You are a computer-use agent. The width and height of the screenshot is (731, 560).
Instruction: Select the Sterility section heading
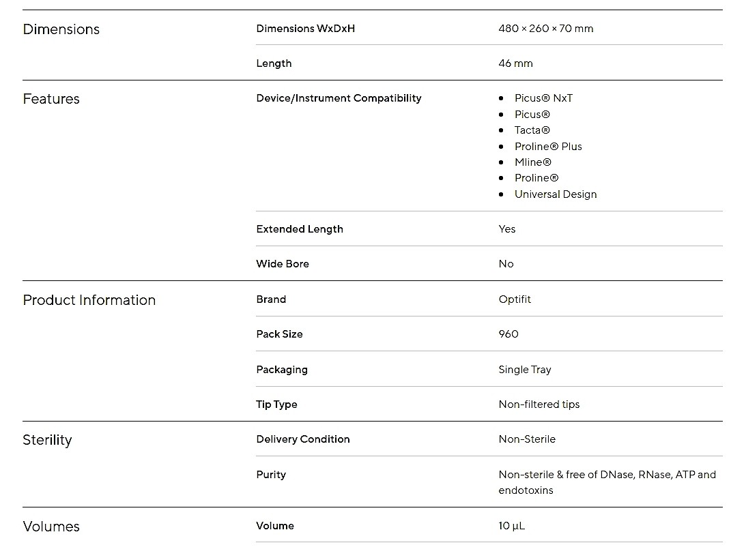click(x=48, y=440)
